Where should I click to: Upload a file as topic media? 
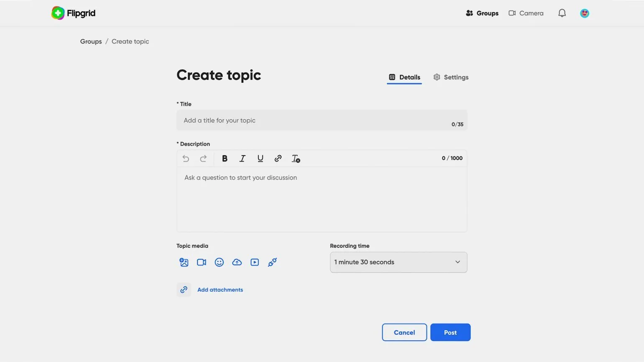click(237, 262)
